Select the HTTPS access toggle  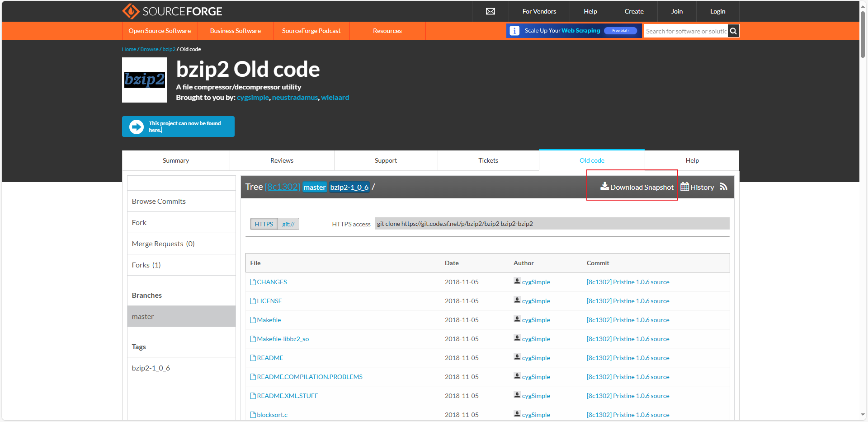click(x=264, y=224)
